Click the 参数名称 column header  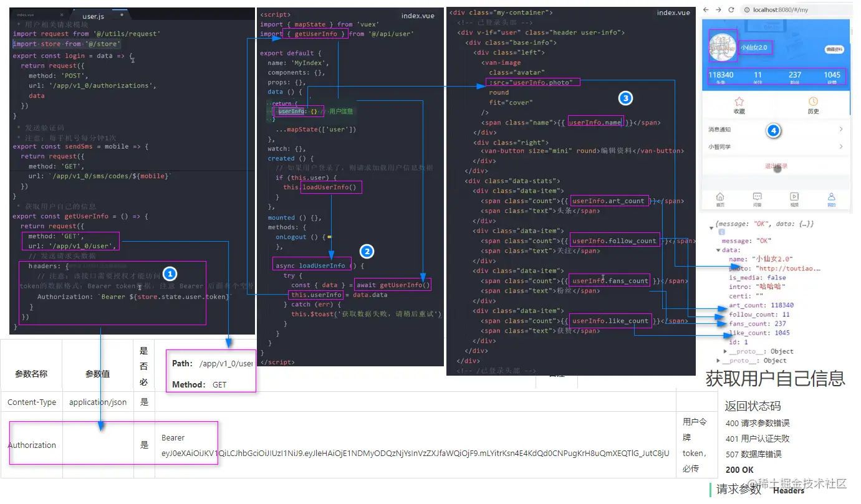point(31,374)
